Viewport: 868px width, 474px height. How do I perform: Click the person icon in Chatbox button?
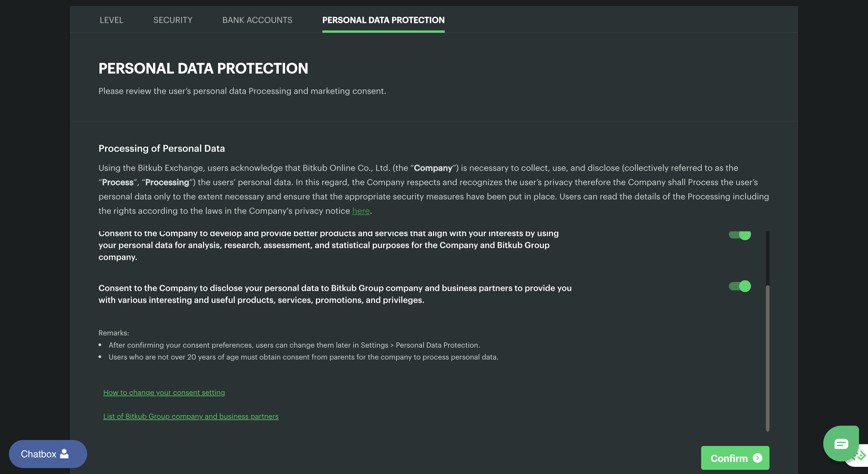(x=64, y=454)
